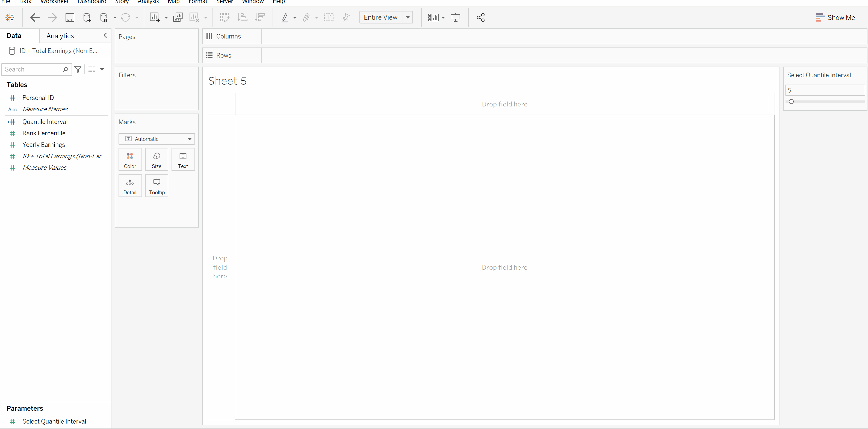This screenshot has width=868, height=429.
Task: Open the Analysis menu
Action: [148, 2]
